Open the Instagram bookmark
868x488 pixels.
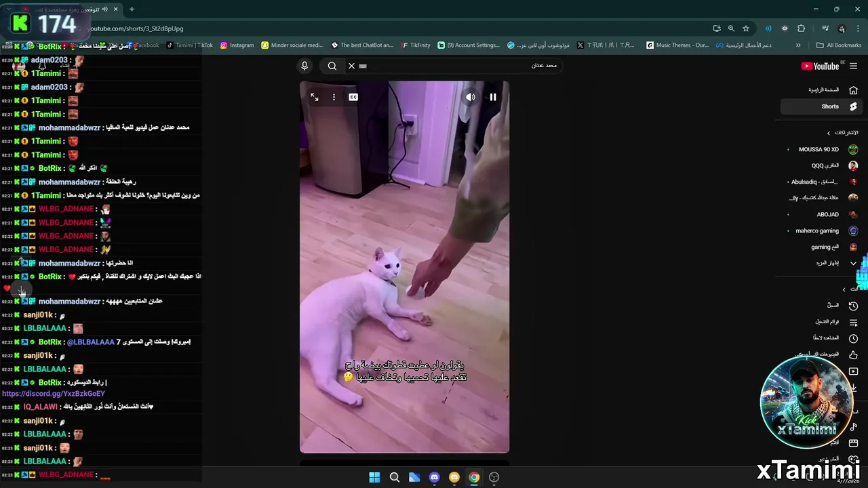[x=237, y=45]
